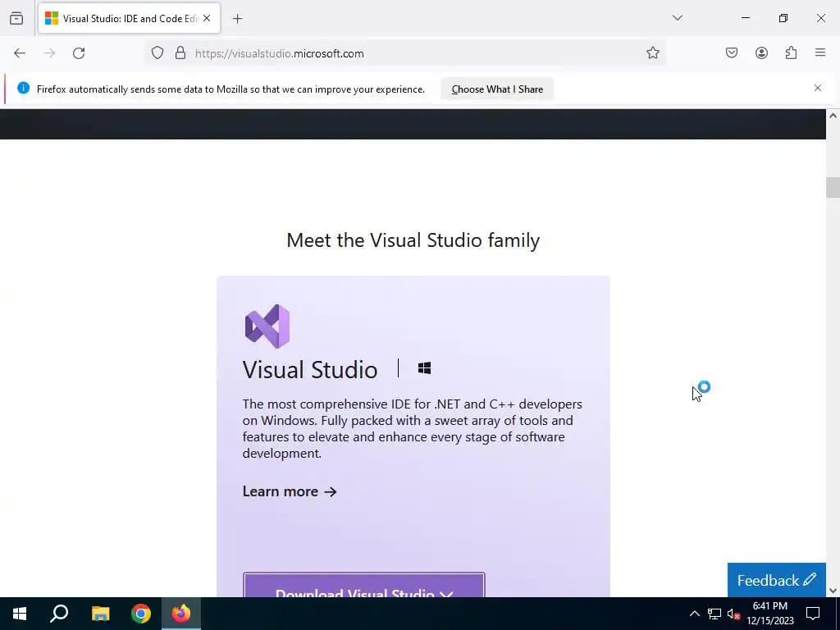This screenshot has height=630, width=840.
Task: View site security via the padlock icon
Action: 180,53
